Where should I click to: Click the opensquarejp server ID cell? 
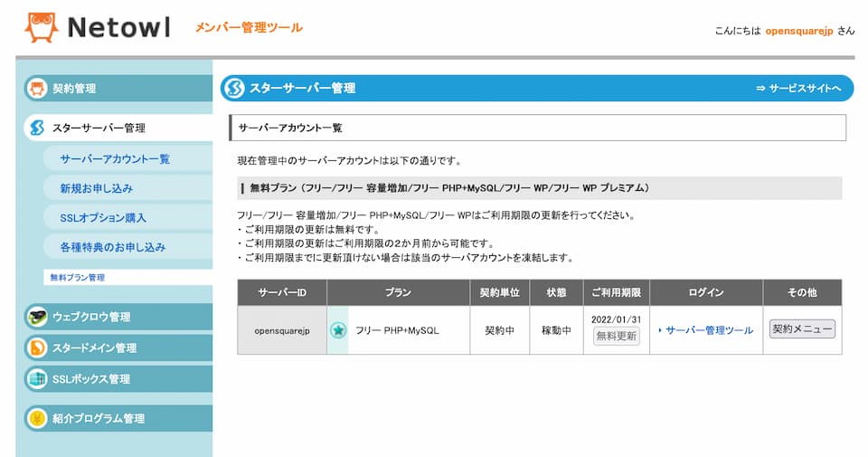281,330
